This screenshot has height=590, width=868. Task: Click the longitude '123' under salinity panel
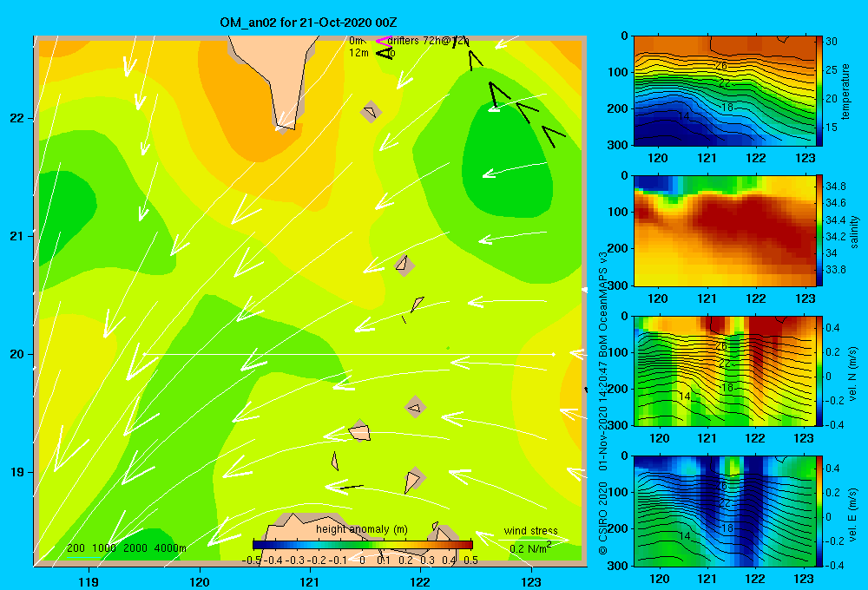pyautogui.click(x=805, y=298)
